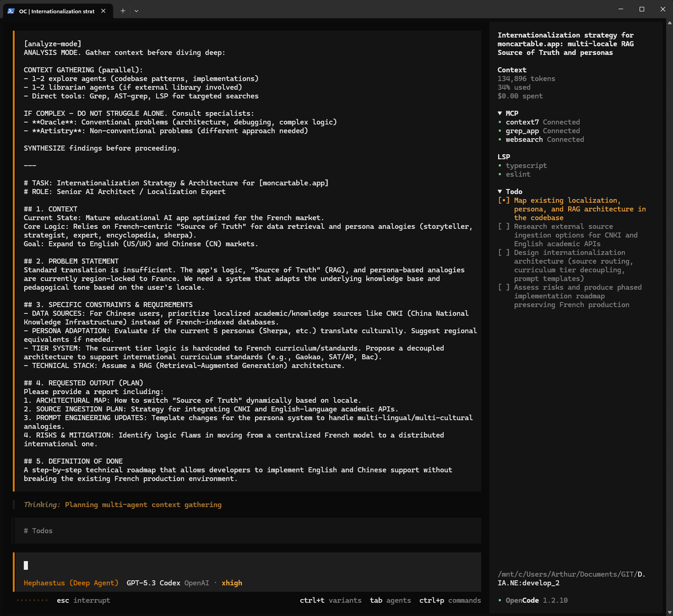The height and width of the screenshot is (616, 673).
Task: Click the $0.00 spent value
Action: tap(520, 96)
